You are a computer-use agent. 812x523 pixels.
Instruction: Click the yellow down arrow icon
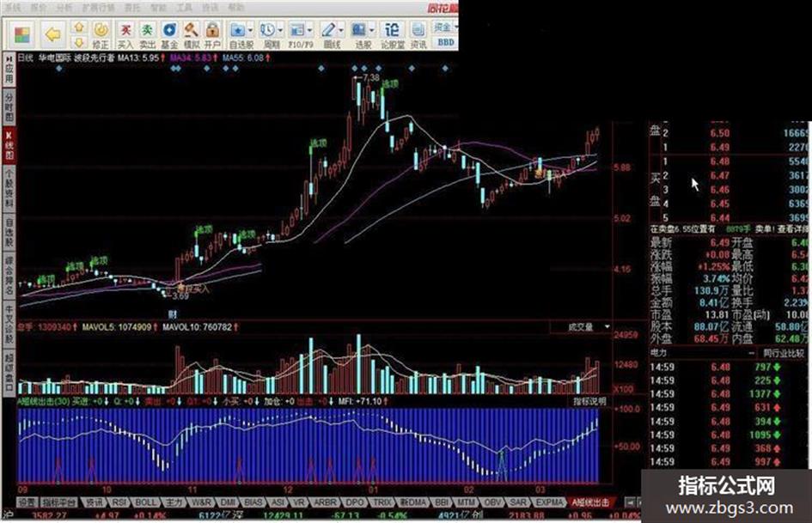79,42
